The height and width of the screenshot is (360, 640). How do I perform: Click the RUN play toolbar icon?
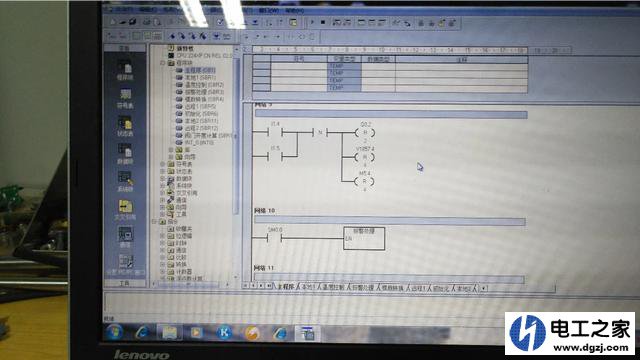[312, 22]
